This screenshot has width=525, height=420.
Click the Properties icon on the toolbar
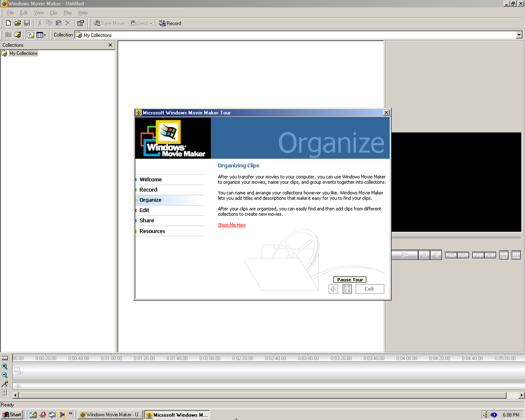80,23
